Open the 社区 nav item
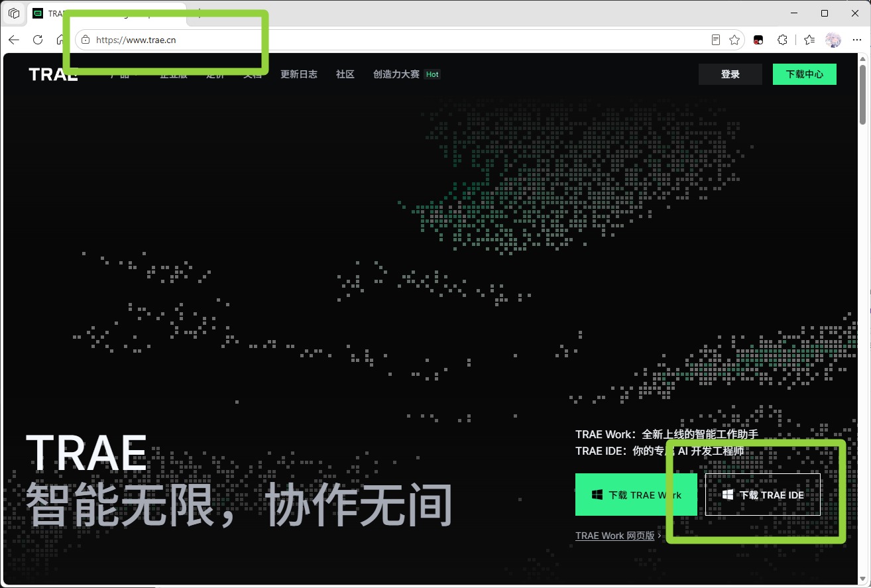Viewport: 871px width, 588px height. point(345,74)
